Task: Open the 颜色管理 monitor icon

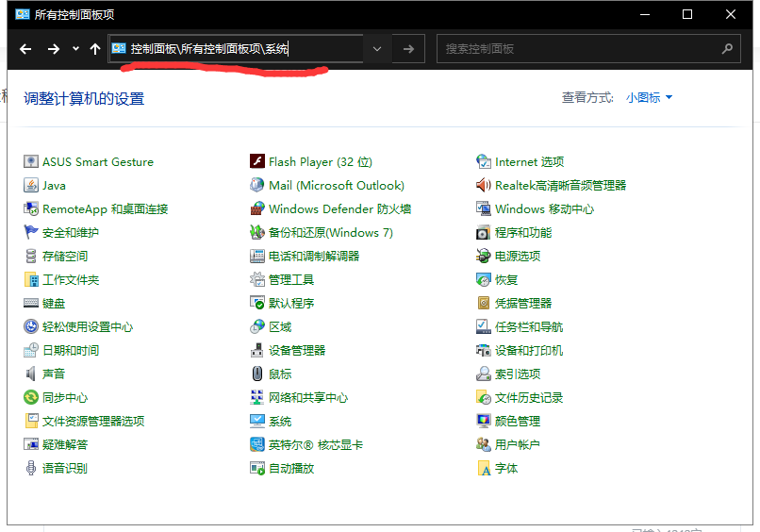Action: pos(484,421)
